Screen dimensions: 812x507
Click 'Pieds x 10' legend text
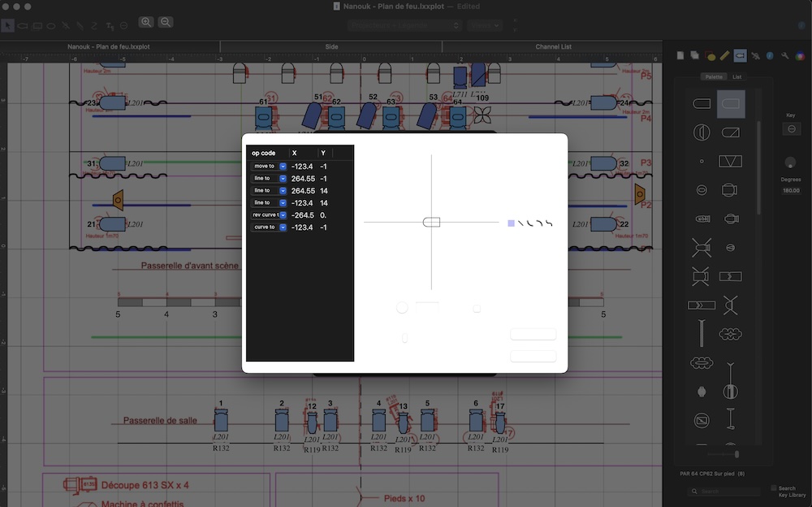[x=404, y=498]
